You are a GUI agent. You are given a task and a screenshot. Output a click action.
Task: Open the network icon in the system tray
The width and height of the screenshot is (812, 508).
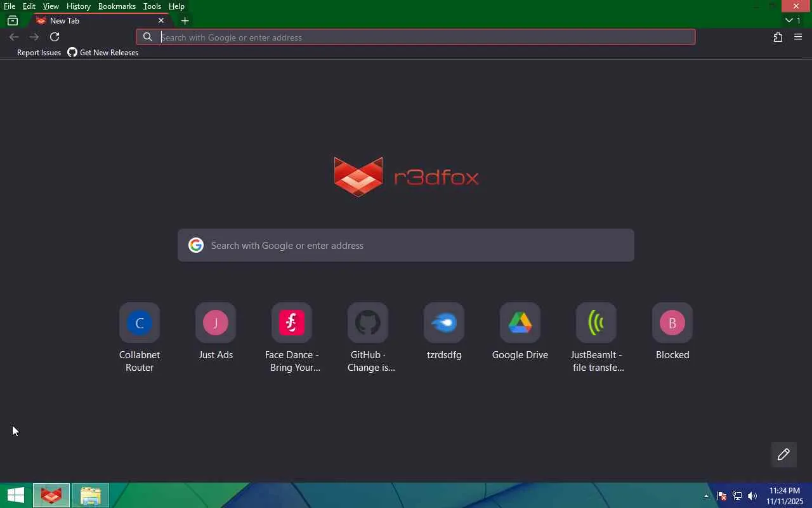coord(737,496)
